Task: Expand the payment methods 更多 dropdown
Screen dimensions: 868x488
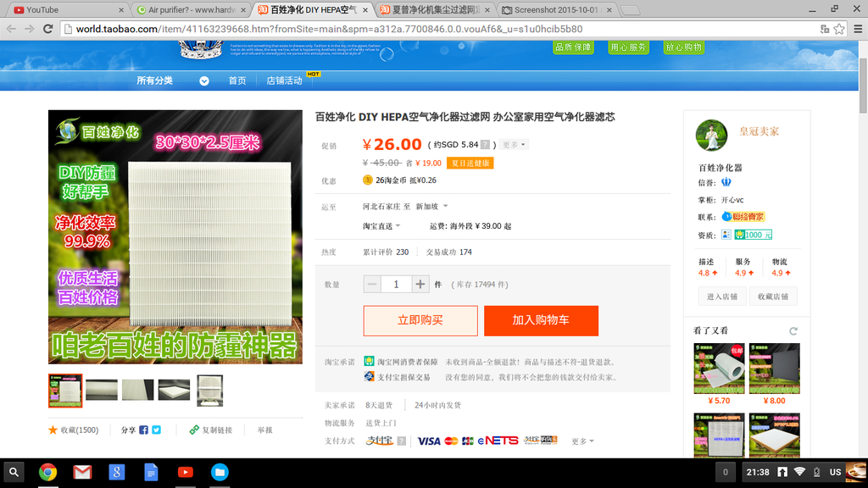Action: (x=581, y=440)
